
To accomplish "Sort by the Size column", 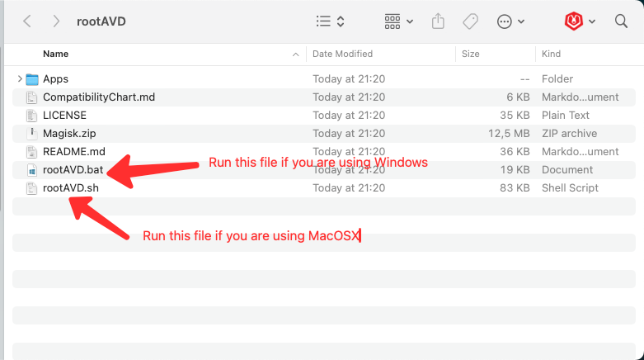I will click(471, 54).
